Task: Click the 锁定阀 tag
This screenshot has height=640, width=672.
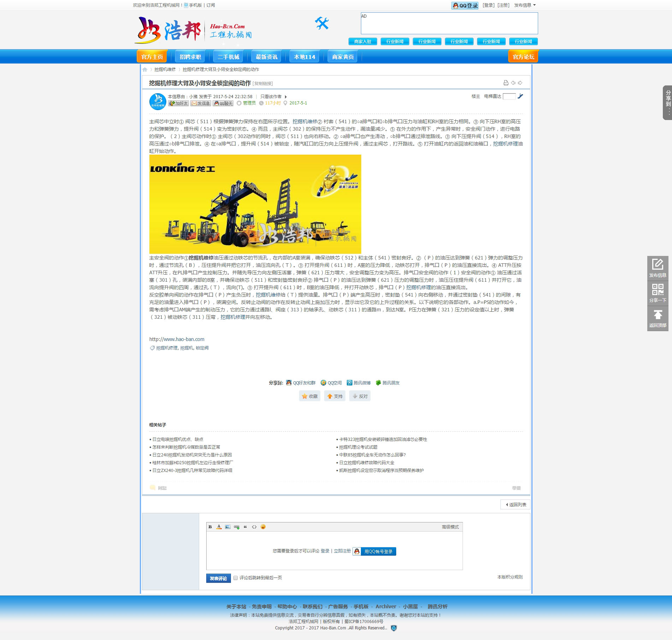Action: click(202, 348)
